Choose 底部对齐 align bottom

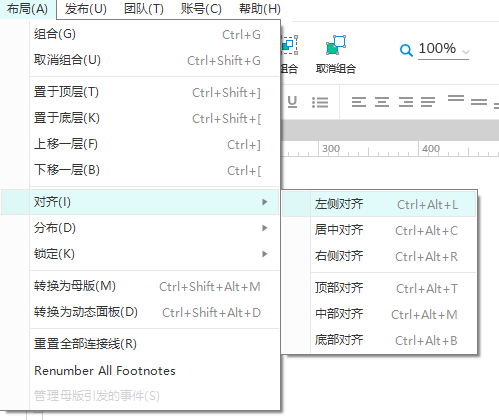(379, 340)
